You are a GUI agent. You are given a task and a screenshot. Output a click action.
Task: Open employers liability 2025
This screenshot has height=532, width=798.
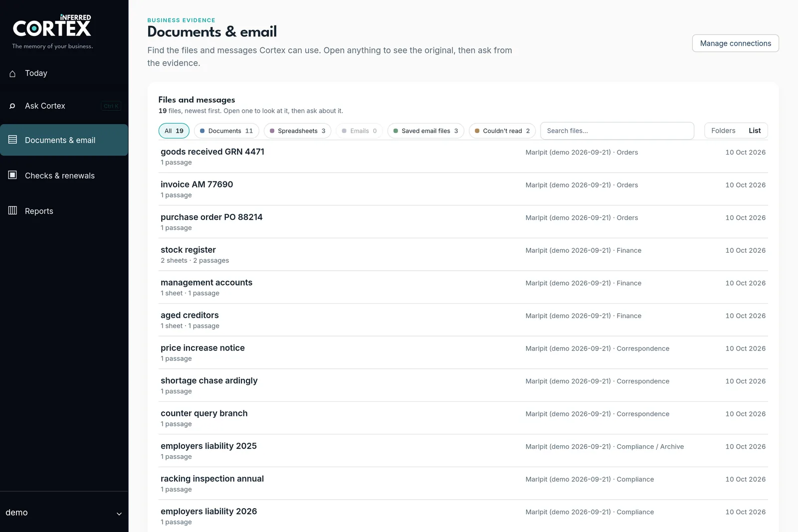coord(463,451)
